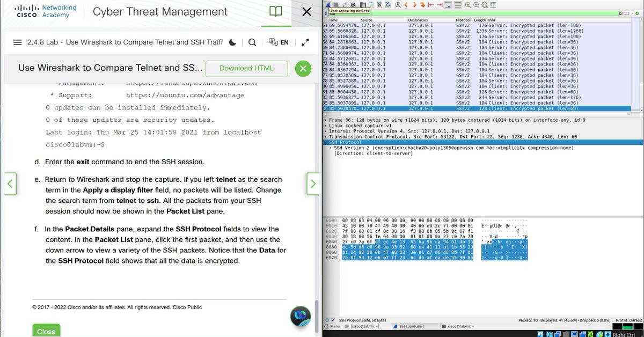Expand Internet Protocol Version 4 row
The width and height of the screenshot is (644, 337).
tap(326, 131)
